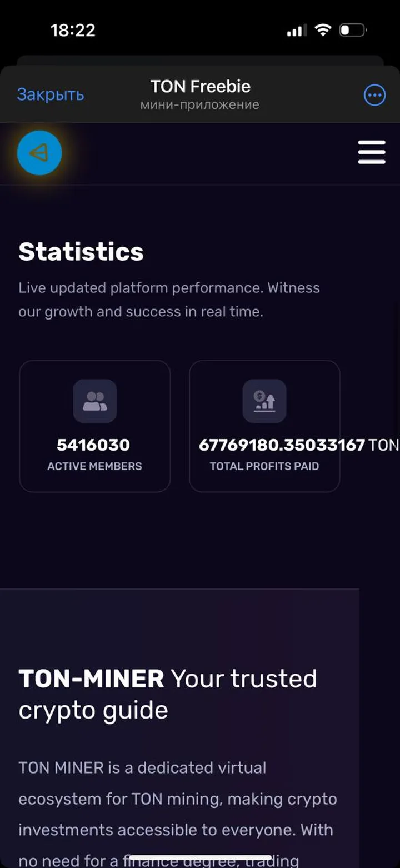This screenshot has height=868, width=400.
Task: Click the Total Profits Paid dollar chart icon
Action: point(264,401)
